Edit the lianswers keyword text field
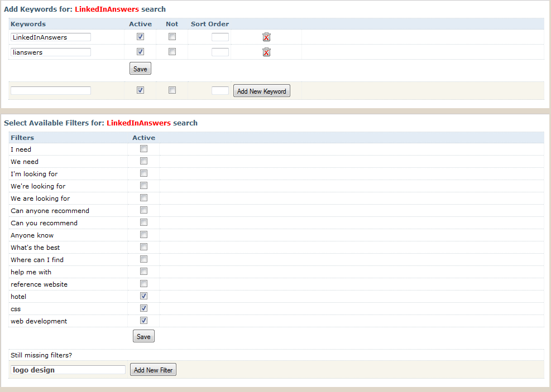This screenshot has height=392, width=551. (x=51, y=52)
